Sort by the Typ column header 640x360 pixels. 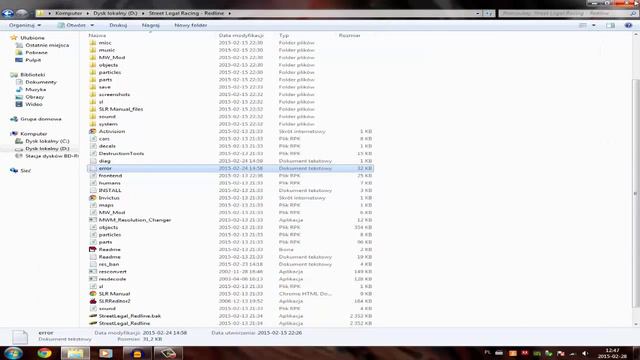(x=284, y=36)
